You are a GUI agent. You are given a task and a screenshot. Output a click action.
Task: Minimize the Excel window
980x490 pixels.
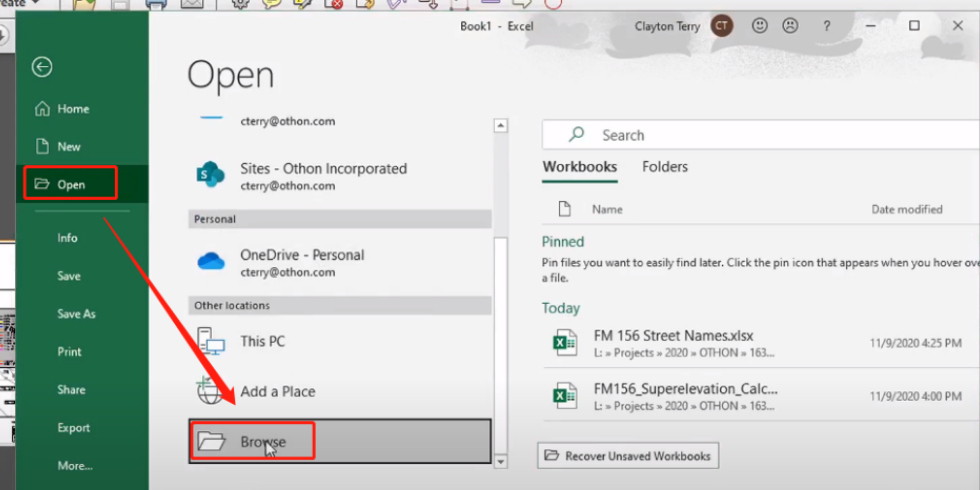point(871,26)
